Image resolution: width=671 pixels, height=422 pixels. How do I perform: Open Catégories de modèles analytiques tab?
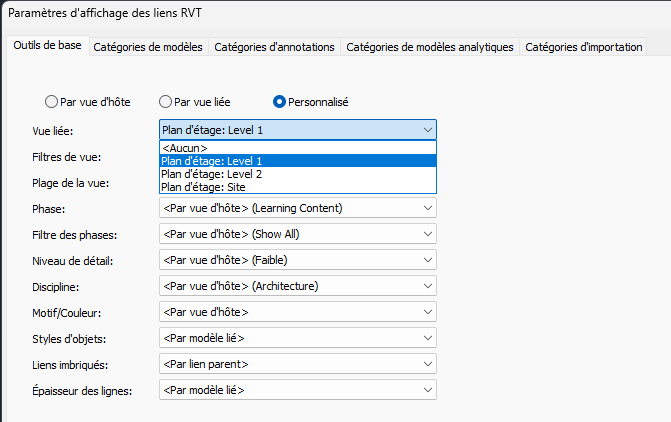[x=430, y=47]
